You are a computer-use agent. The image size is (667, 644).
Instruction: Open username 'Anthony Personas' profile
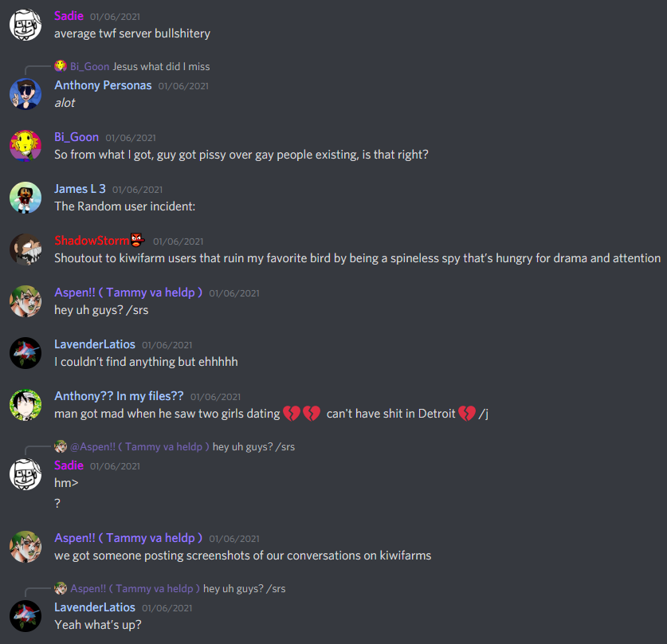103,85
